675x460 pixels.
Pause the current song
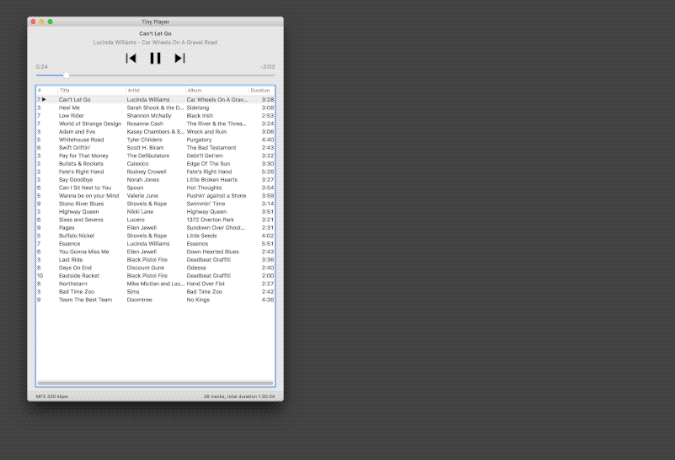155,58
